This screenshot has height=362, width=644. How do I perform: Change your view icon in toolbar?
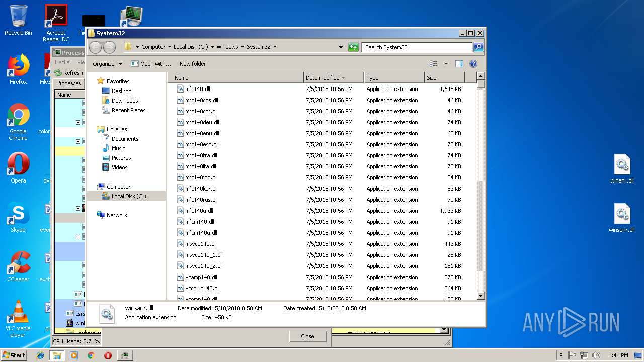433,64
